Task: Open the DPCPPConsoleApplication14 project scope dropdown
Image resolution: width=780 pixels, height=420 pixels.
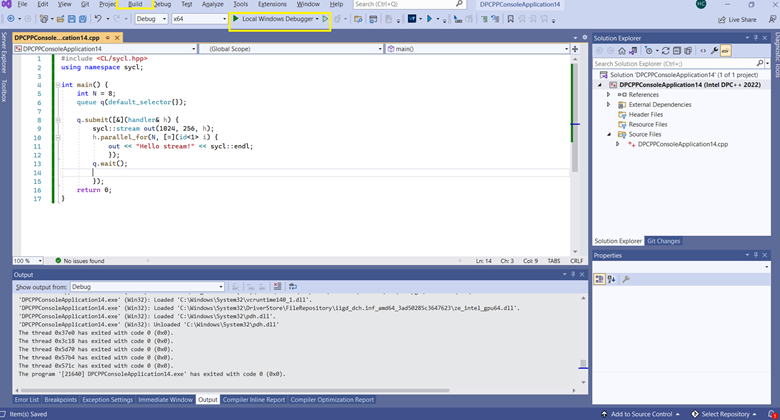Action: point(104,49)
